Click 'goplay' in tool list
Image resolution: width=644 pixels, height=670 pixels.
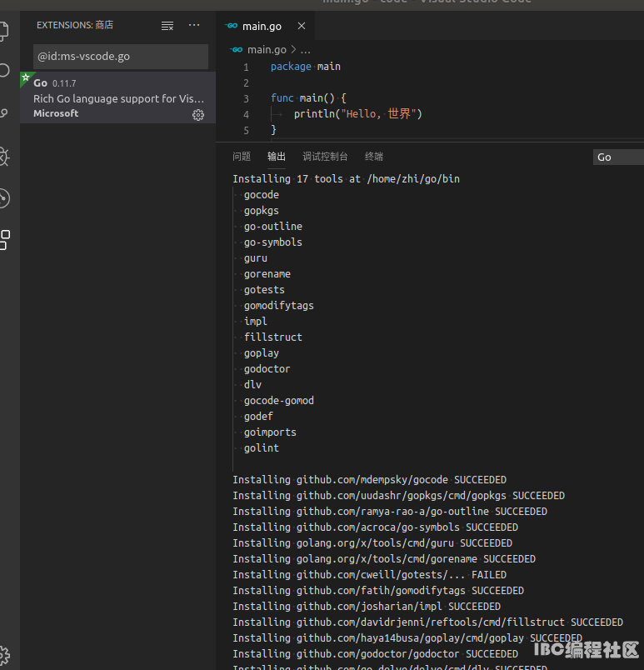point(262,353)
